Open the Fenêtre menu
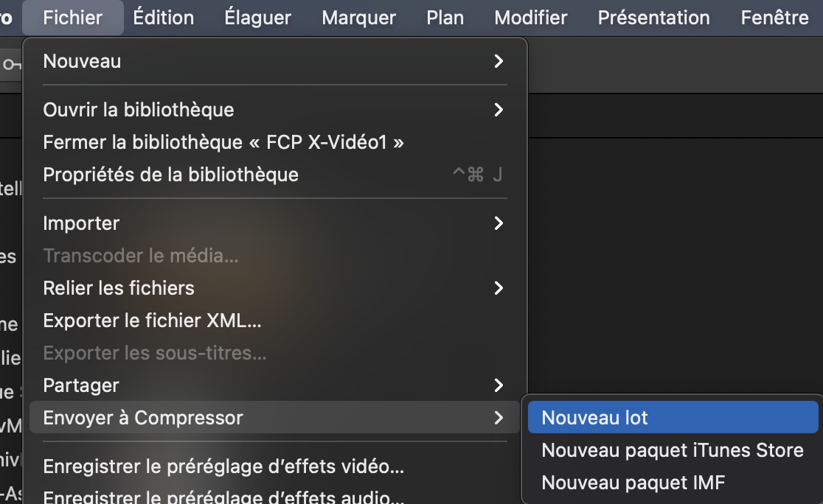Viewport: 823px width, 504px height. [774, 18]
